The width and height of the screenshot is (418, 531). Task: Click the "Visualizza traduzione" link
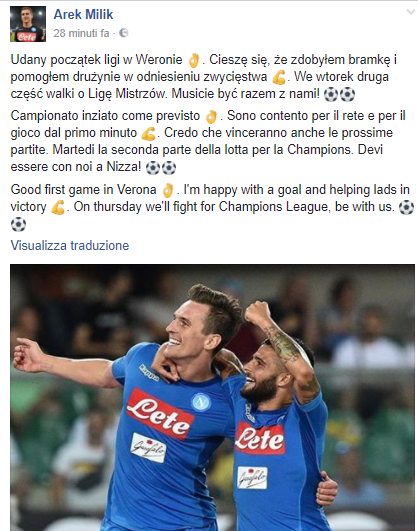(70, 245)
